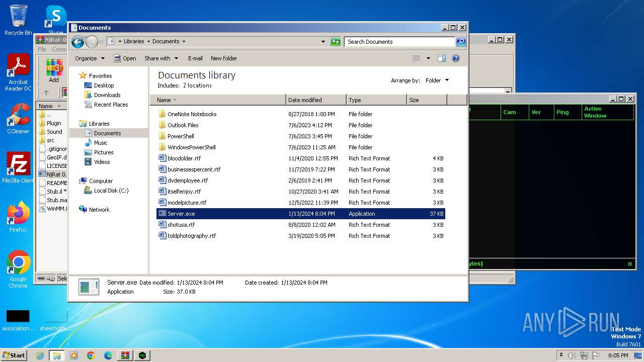644x362 pixels.
Task: Select the Server.exe application file
Action: (x=301, y=214)
